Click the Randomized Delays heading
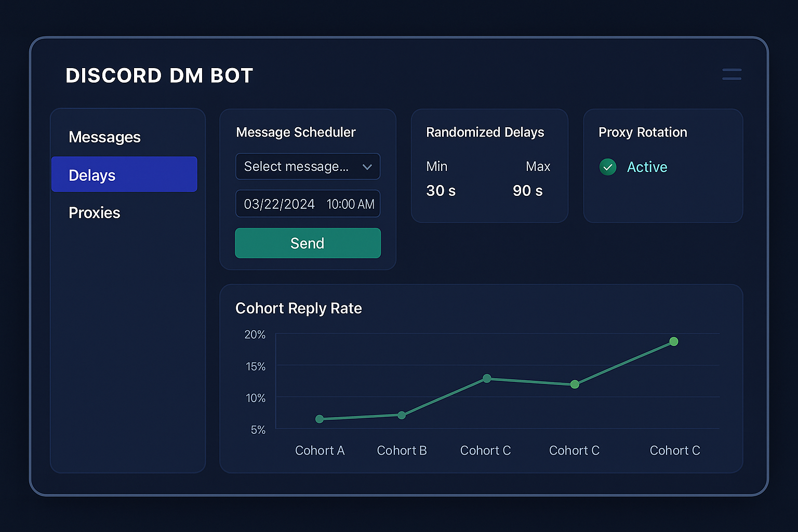 pyautogui.click(x=485, y=132)
